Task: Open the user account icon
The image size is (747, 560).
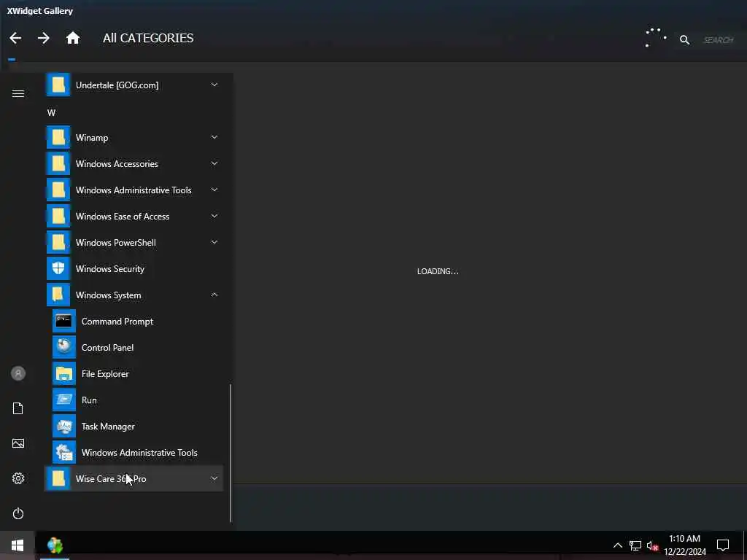Action: point(18,373)
